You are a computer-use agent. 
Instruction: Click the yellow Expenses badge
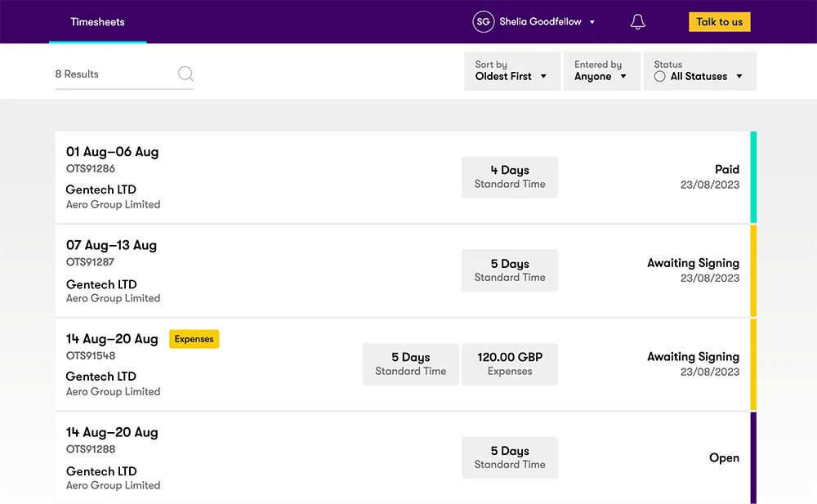coord(194,338)
